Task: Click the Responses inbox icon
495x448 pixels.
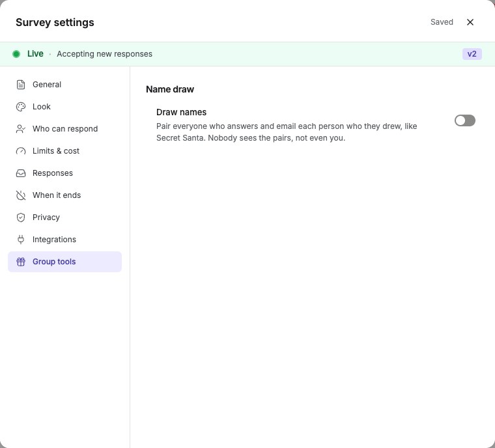Action: [21, 173]
